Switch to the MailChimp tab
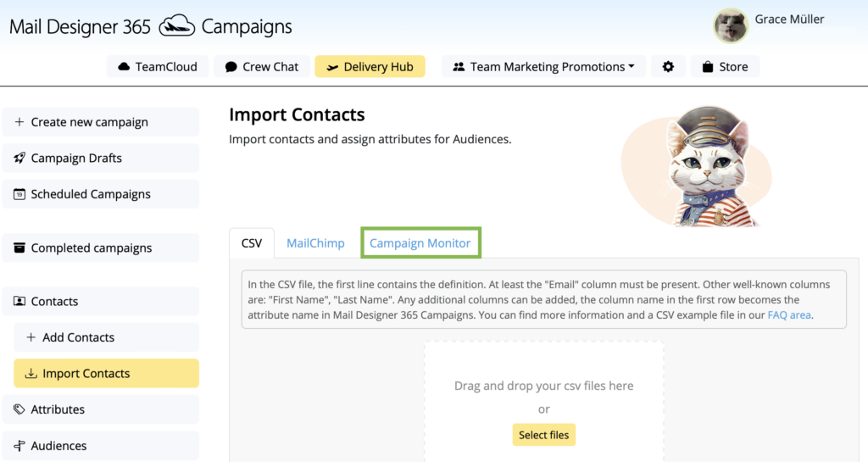Screen dimensions: 868x462 [315, 243]
